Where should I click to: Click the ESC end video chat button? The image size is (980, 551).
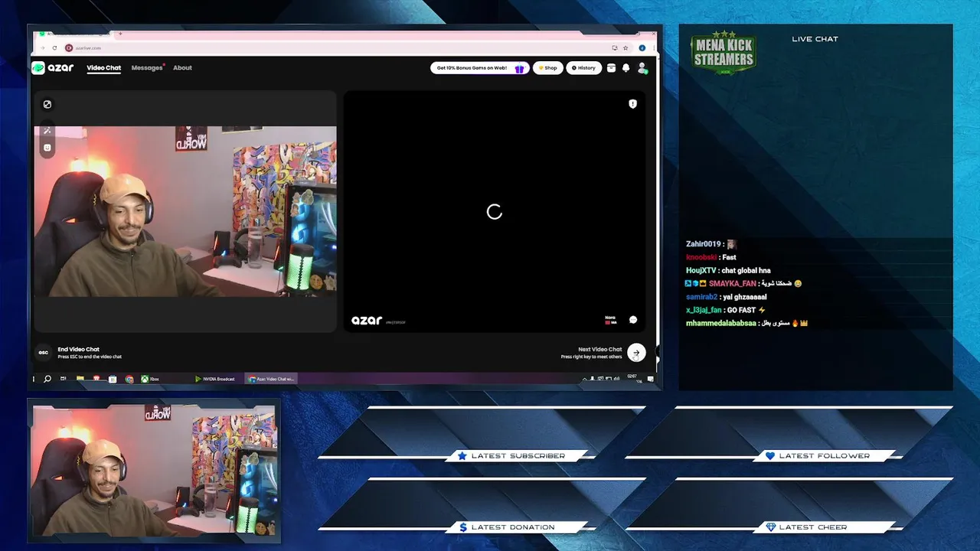pos(44,353)
